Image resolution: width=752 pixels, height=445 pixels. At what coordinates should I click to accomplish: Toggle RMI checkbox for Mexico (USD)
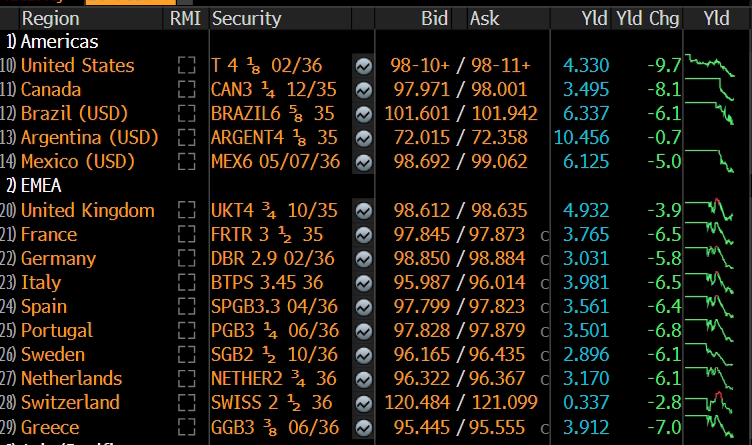point(186,162)
